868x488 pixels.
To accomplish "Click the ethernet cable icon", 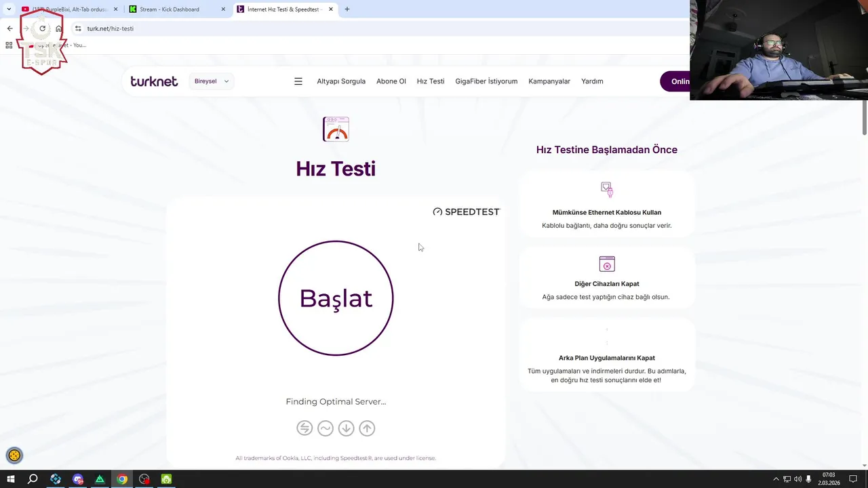I will tap(607, 189).
